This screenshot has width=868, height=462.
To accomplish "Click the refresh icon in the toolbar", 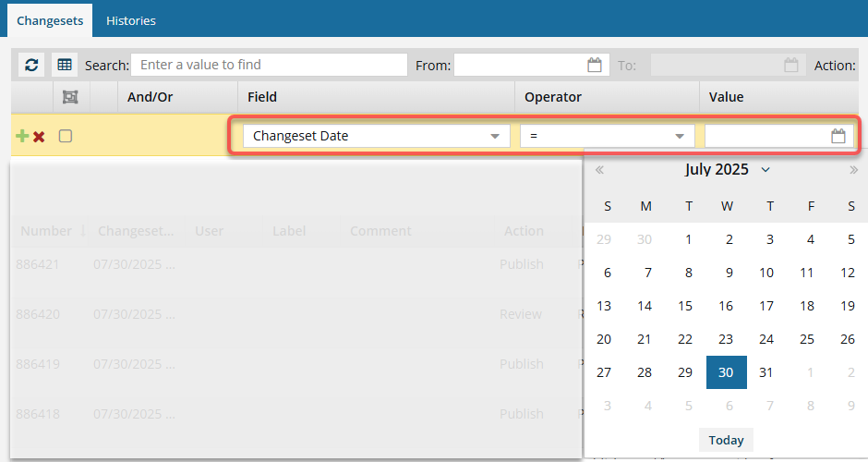I will coord(32,65).
